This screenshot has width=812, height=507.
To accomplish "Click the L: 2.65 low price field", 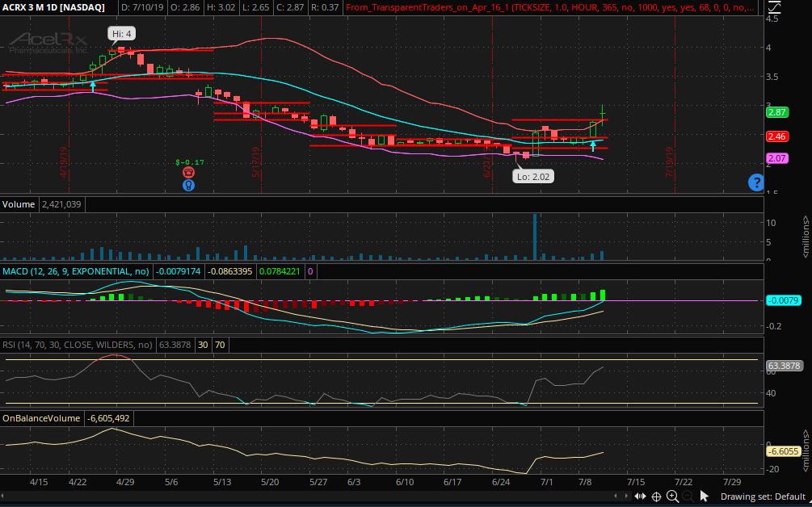I will [255, 7].
